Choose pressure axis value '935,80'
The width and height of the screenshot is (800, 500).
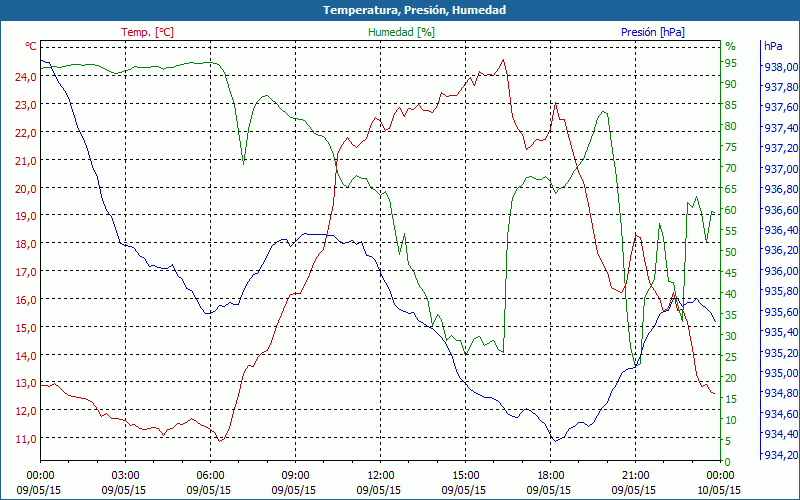[x=781, y=291]
